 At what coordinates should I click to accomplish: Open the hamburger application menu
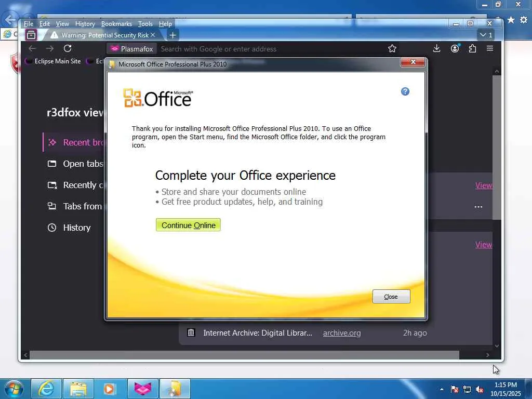(x=490, y=48)
